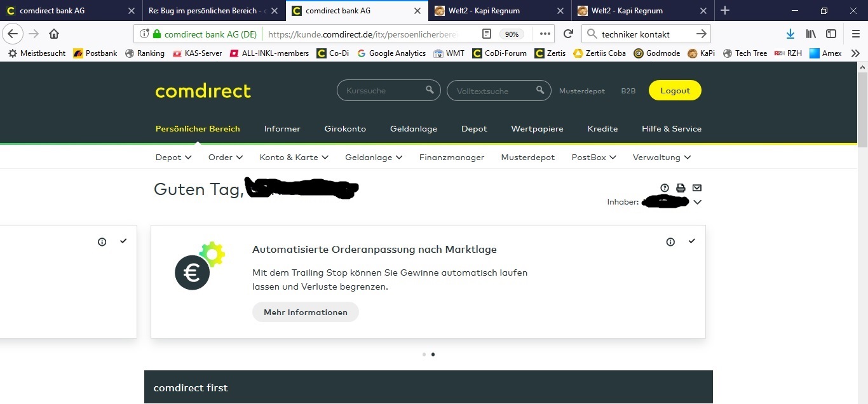Click the Mehr Informationen button
868x404 pixels.
click(306, 313)
